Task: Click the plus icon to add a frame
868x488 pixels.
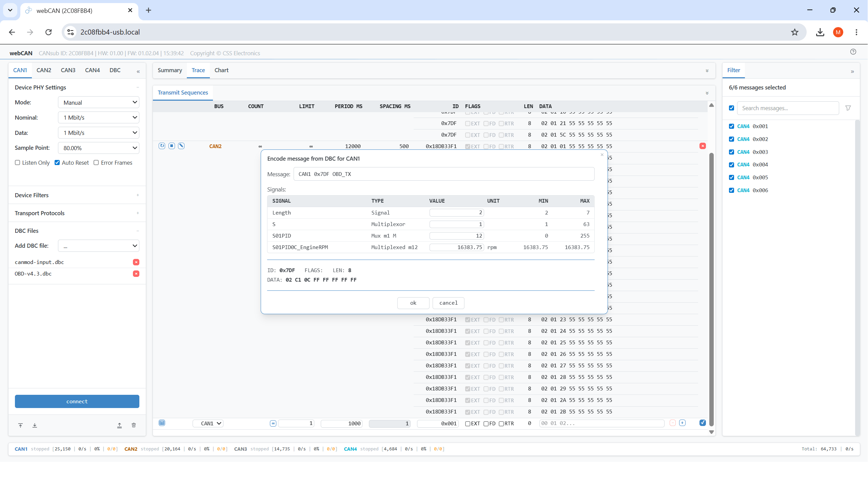Action: (x=683, y=423)
